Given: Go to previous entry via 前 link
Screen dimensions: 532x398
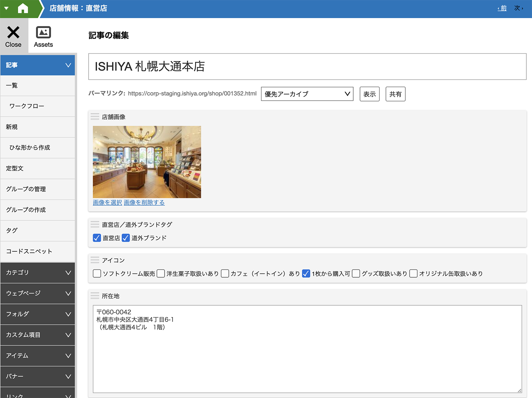Looking at the screenshot, I should [x=502, y=8].
